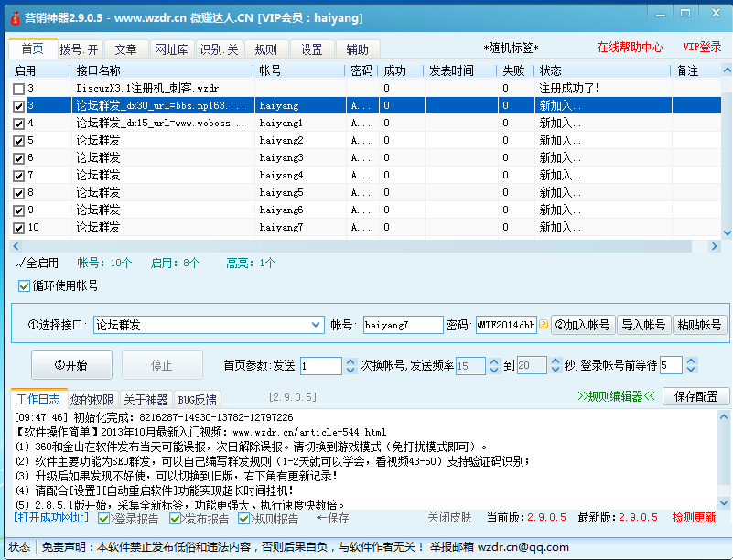Click the 保存配置 save configuration button
This screenshot has height=560, width=733.
[695, 398]
